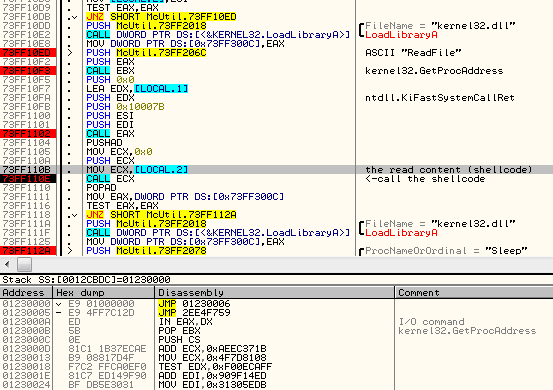Click the Disassembly column header

[x=274, y=293]
